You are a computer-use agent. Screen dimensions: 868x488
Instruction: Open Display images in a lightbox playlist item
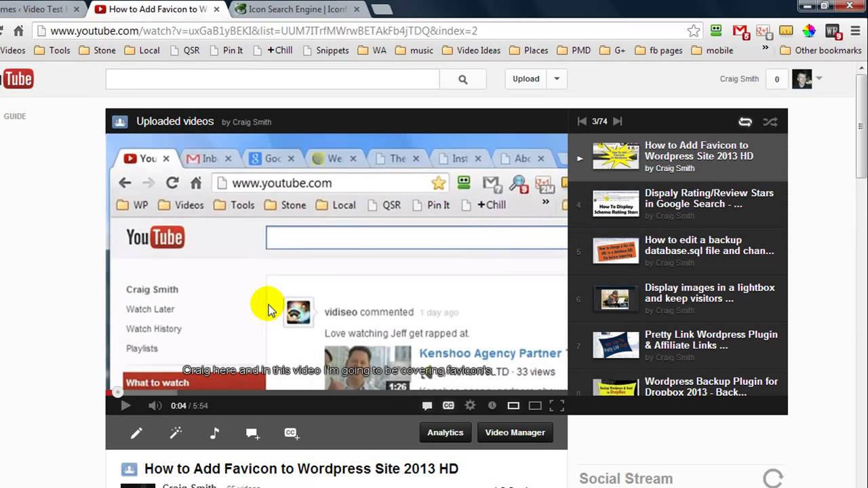click(x=677, y=298)
